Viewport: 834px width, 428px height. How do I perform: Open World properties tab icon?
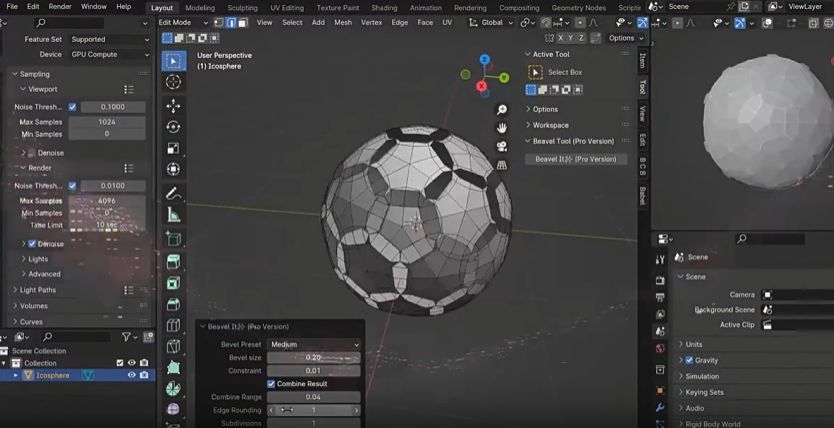(x=660, y=349)
